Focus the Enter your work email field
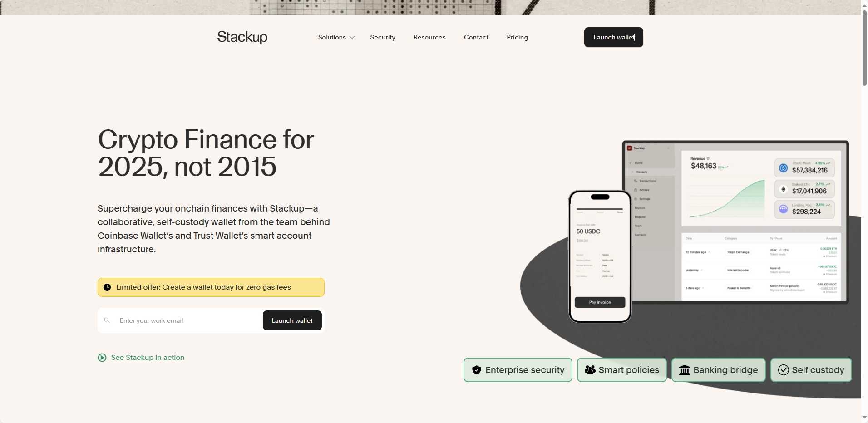This screenshot has height=423, width=868. (186, 320)
